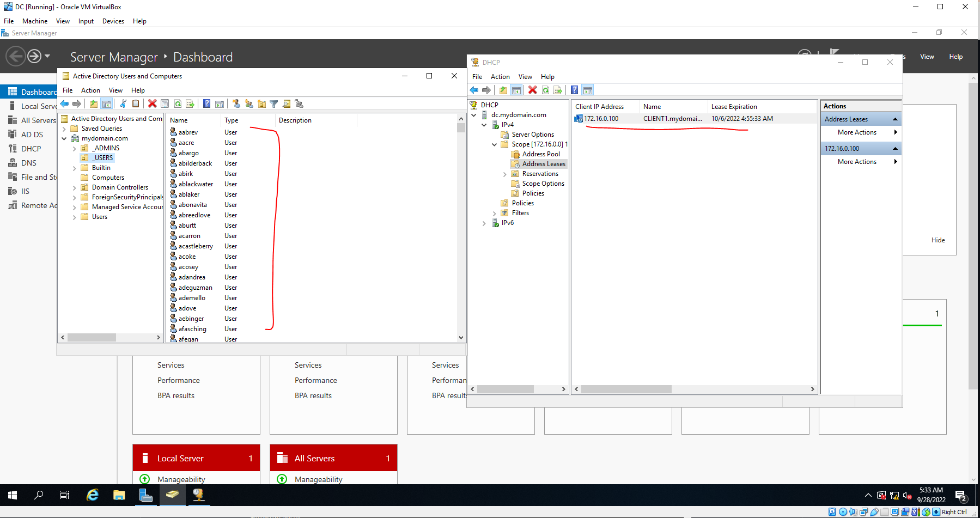This screenshot has width=980, height=518.
Task: Click the Find objects icon in Active Directory toolbar
Action: [287, 104]
